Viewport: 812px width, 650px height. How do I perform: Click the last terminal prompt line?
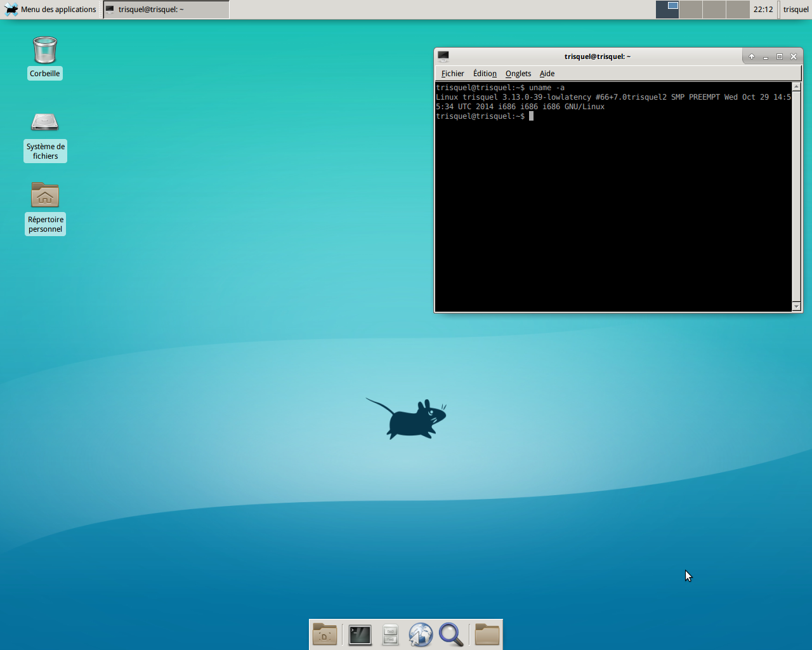coord(485,116)
